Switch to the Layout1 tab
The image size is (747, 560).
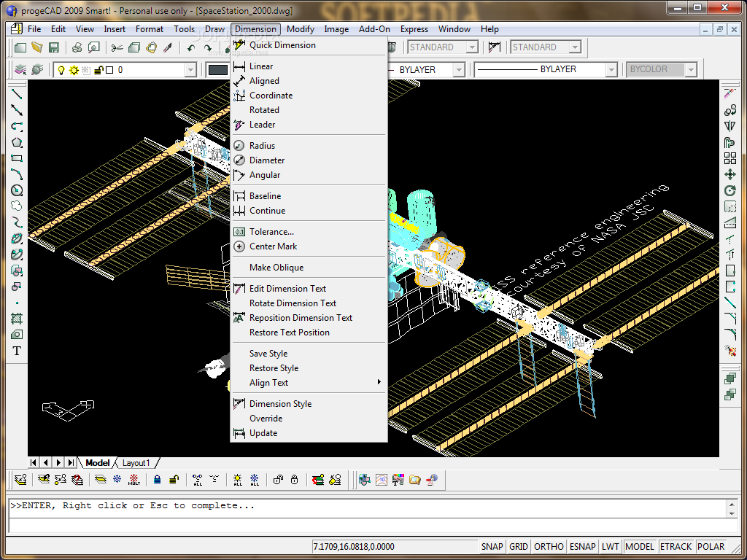136,463
